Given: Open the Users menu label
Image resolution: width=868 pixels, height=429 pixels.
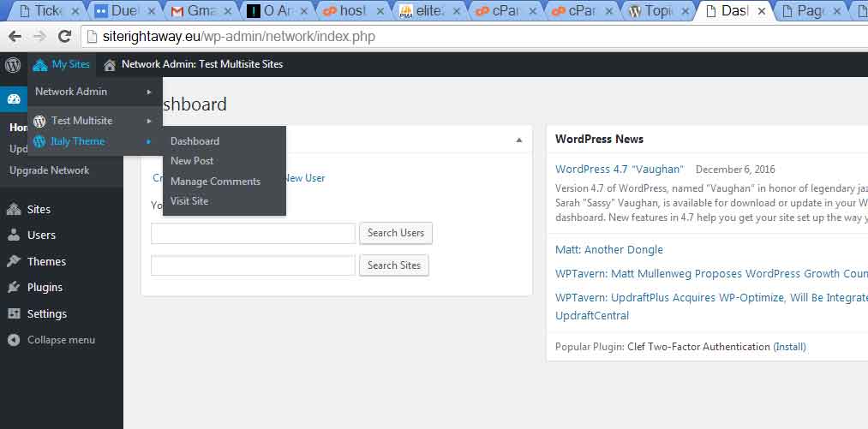Looking at the screenshot, I should [x=41, y=235].
